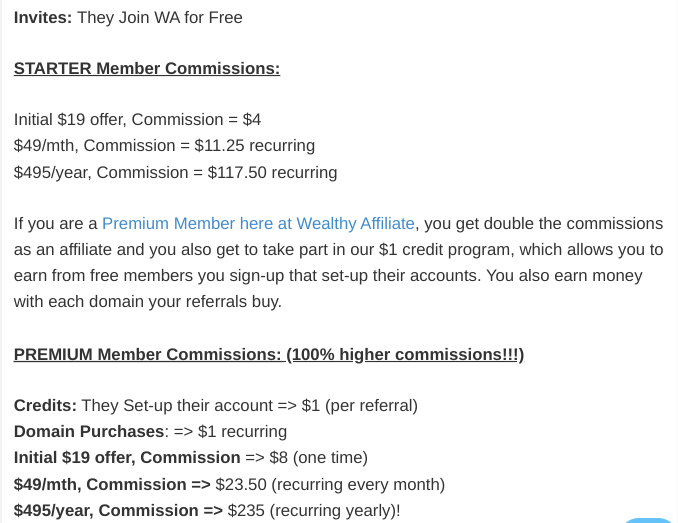
Task: Click the PREMIUM Member Commissions heading
Action: pyautogui.click(x=269, y=354)
